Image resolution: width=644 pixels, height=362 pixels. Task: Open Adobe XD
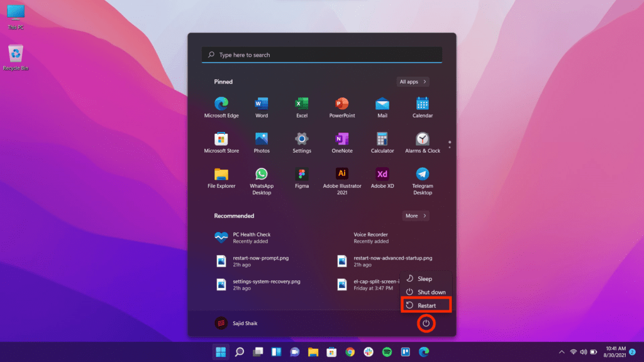coord(382,178)
